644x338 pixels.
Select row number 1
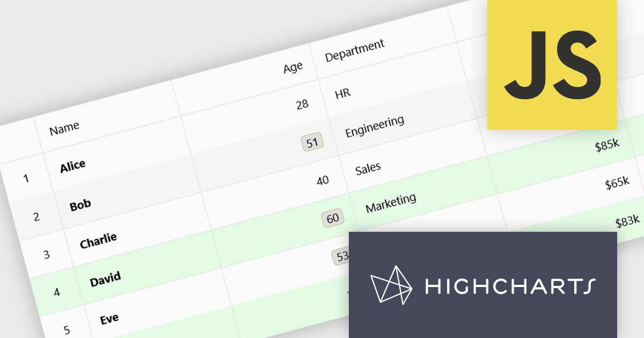(x=26, y=179)
